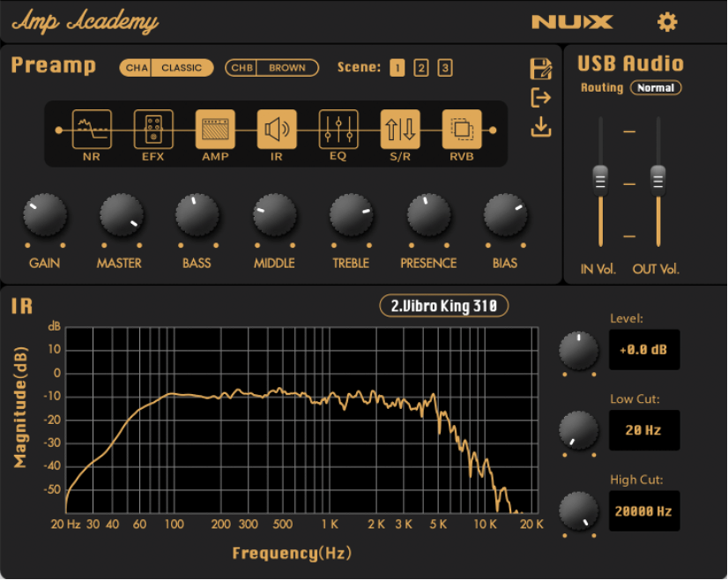Screen dimensions: 728x580
Task: Open the EQ block
Action: (x=338, y=130)
